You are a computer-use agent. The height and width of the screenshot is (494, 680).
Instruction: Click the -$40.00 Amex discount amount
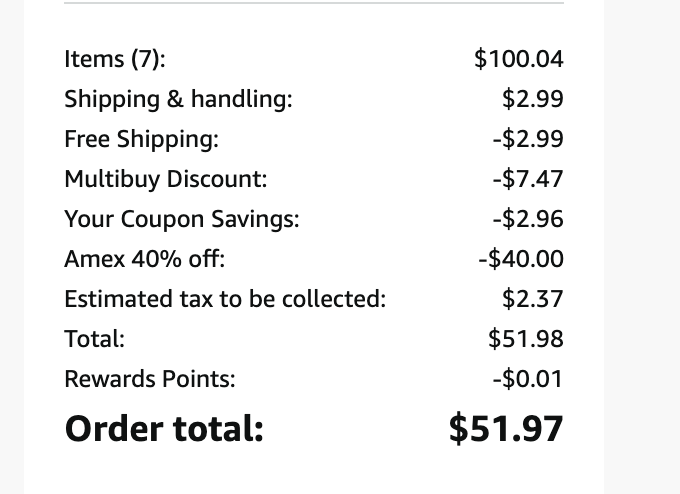coord(521,259)
